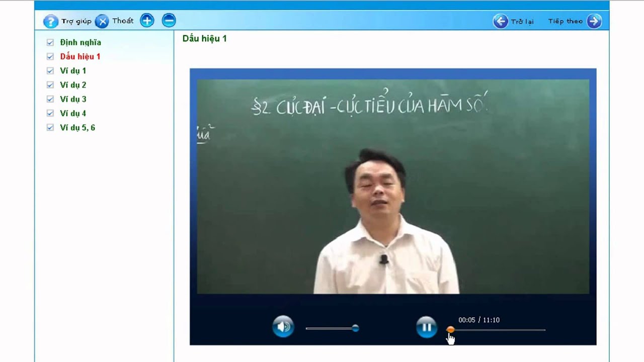Go back with the left arrow icon
This screenshot has width=644, height=362.
pos(501,21)
